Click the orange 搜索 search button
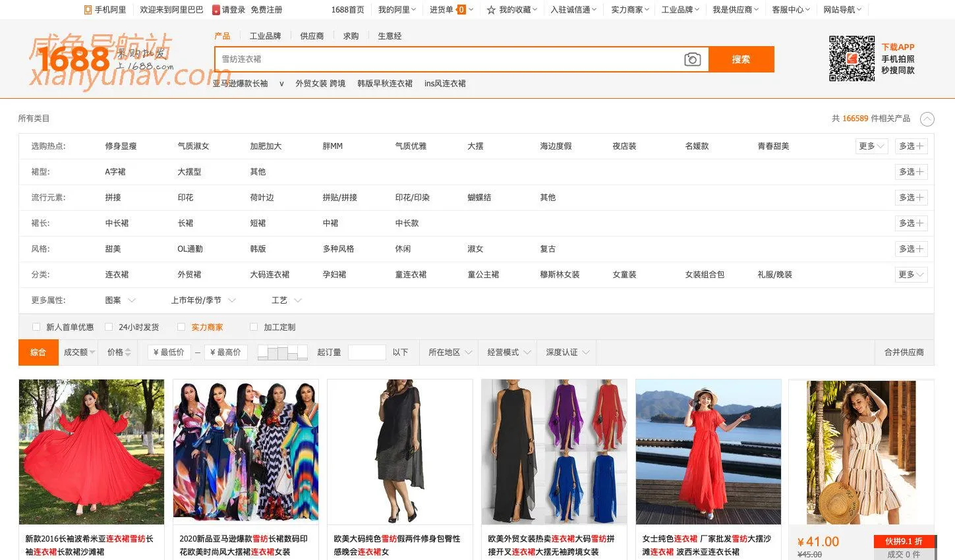955x560 pixels. click(x=741, y=59)
